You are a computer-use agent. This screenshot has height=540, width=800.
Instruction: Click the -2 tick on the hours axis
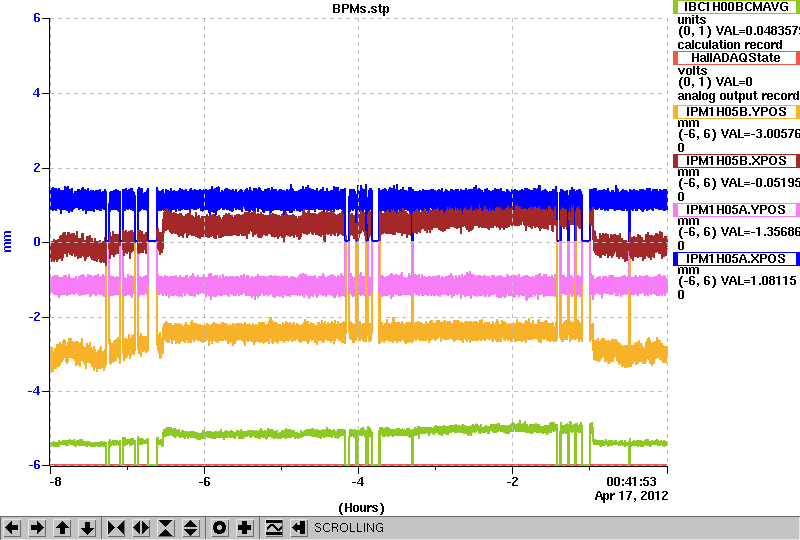(513, 482)
